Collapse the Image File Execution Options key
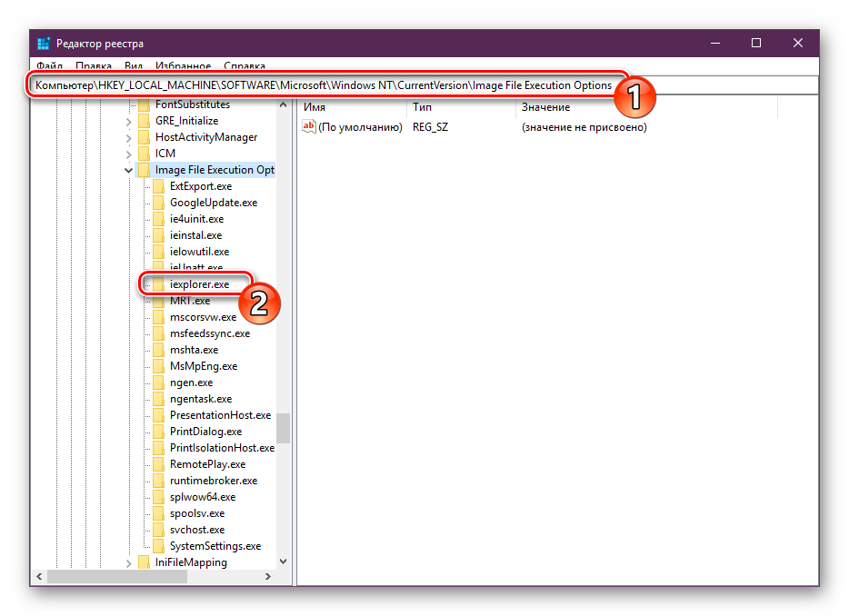 [x=128, y=170]
